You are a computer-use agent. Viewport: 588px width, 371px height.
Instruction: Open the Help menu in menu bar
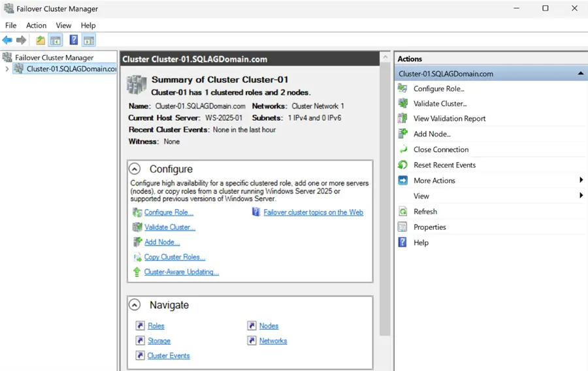click(88, 25)
